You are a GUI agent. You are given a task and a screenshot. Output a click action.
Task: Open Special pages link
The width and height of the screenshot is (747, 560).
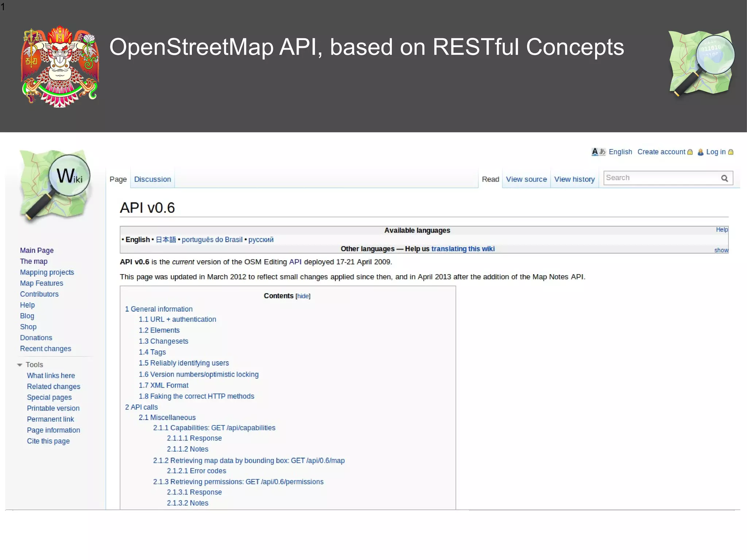49,397
